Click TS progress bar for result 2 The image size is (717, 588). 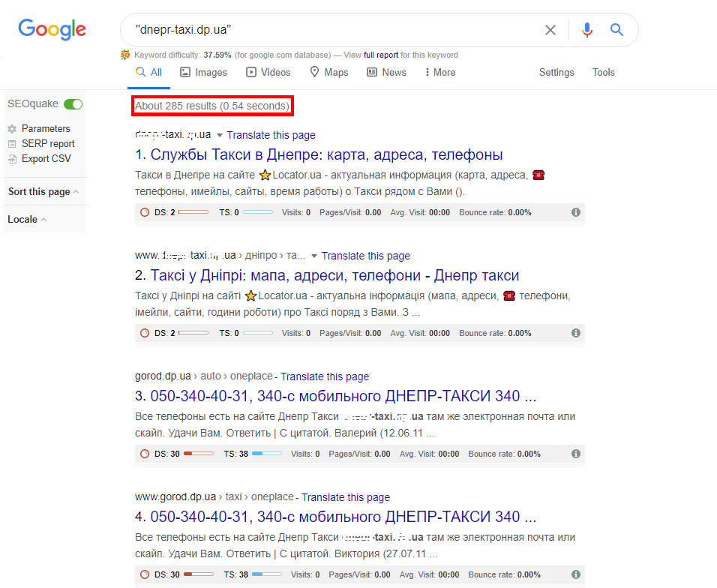click(258, 333)
